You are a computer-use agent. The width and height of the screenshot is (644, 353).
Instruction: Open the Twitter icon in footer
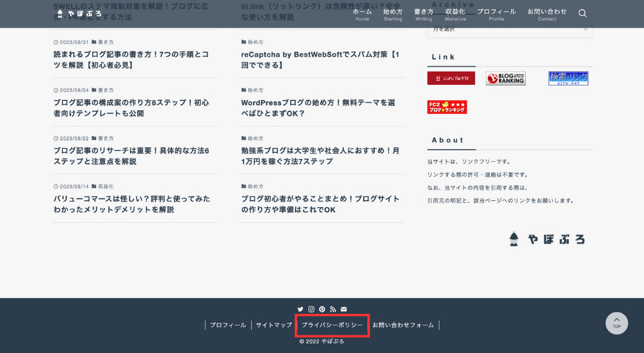(300, 309)
